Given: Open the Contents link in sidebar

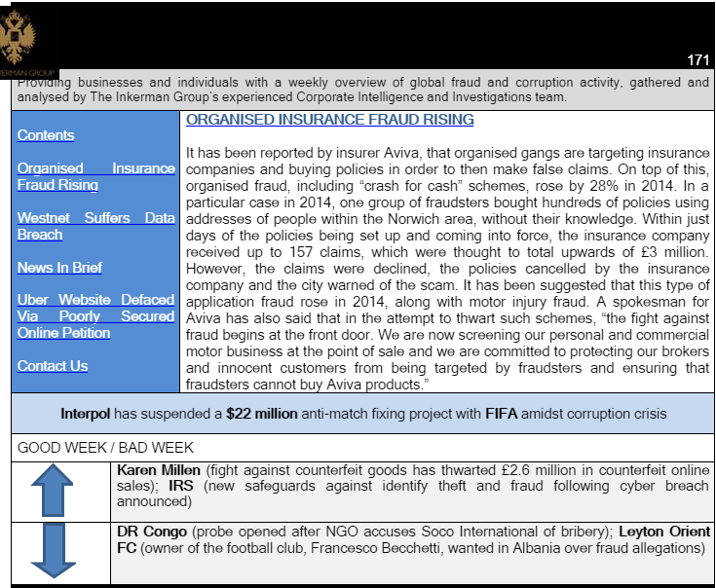Looking at the screenshot, I should (x=46, y=135).
